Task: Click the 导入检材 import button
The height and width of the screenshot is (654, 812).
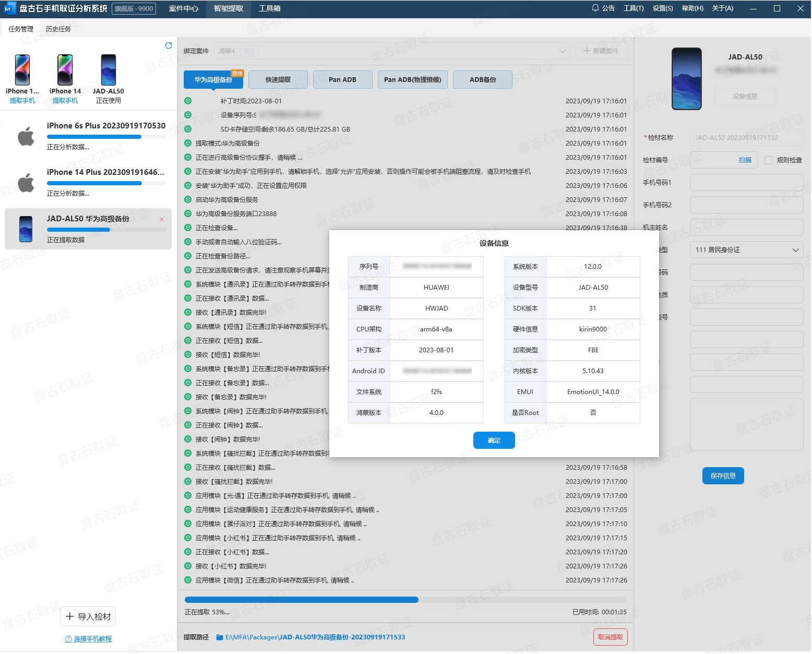Action: tap(89, 617)
